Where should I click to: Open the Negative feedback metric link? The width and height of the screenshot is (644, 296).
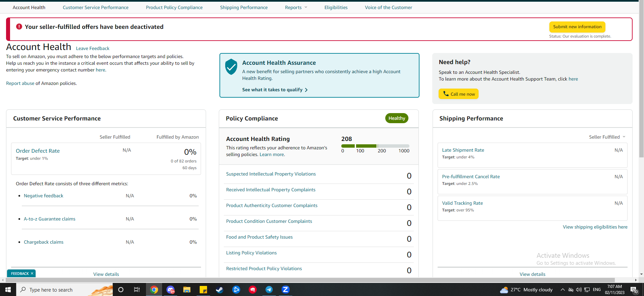click(x=44, y=196)
